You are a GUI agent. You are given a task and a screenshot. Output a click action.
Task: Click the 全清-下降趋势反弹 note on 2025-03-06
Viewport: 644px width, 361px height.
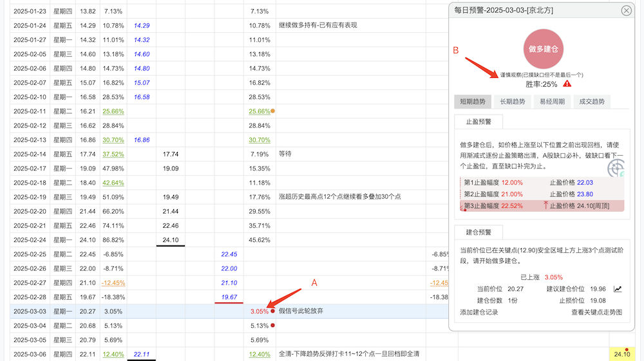point(349,354)
